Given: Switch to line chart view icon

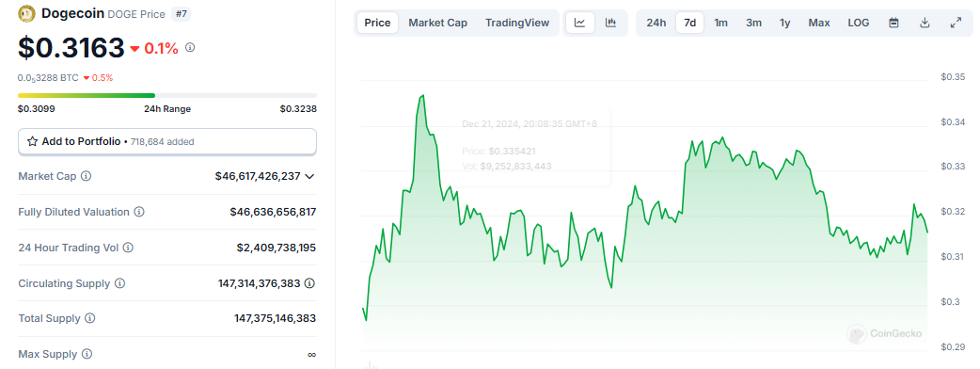Looking at the screenshot, I should 580,24.
